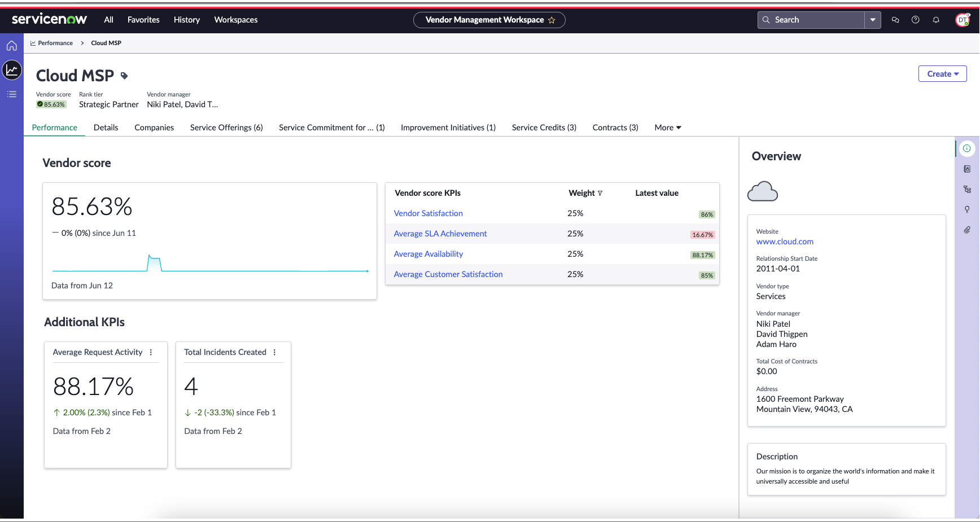The width and height of the screenshot is (980, 522).
Task: Open the History menu
Action: click(187, 20)
